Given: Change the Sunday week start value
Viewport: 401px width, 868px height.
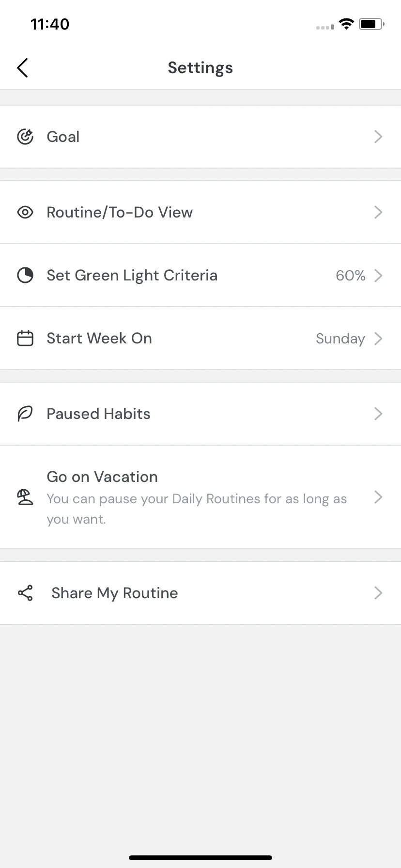Looking at the screenshot, I should (x=340, y=339).
